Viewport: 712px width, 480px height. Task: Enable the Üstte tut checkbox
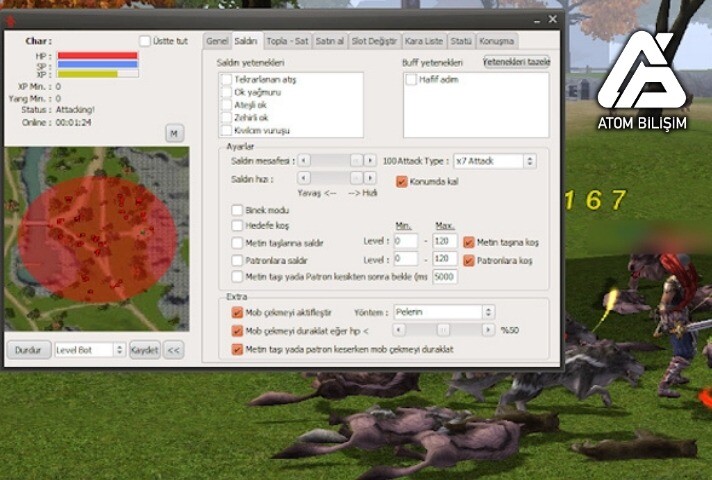tap(146, 41)
